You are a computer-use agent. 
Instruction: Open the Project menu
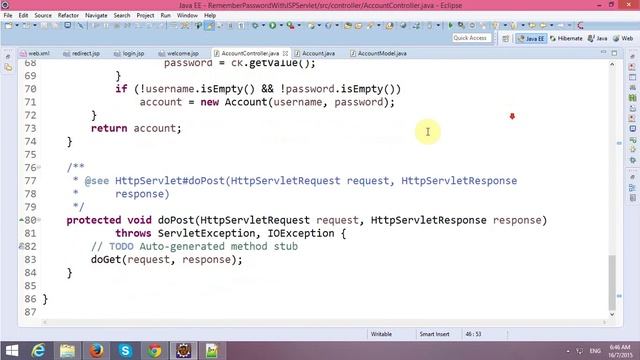pyautogui.click(x=145, y=15)
